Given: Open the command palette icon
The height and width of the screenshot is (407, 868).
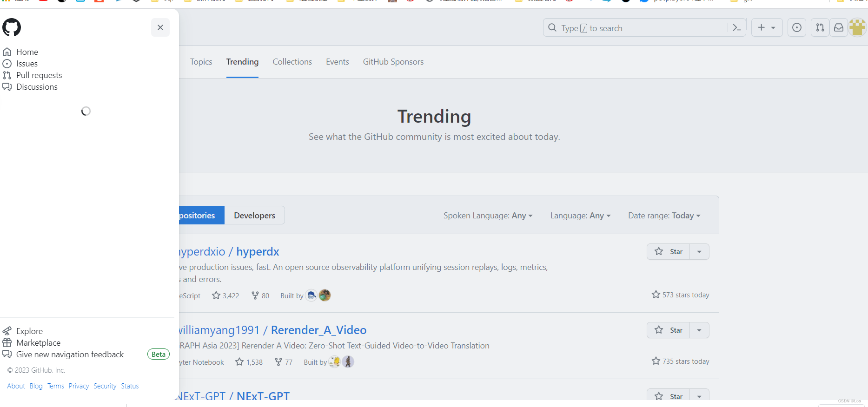Looking at the screenshot, I should click(x=737, y=28).
